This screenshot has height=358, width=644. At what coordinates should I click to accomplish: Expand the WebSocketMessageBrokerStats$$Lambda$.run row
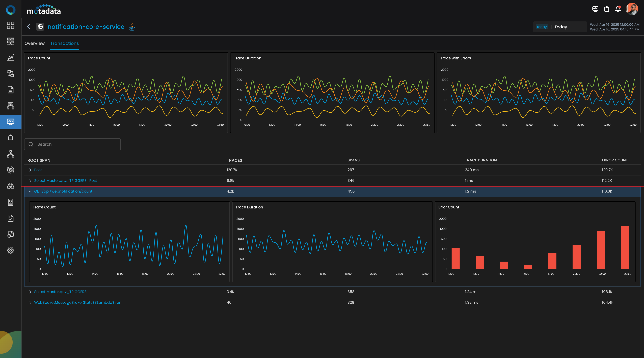tap(30, 303)
